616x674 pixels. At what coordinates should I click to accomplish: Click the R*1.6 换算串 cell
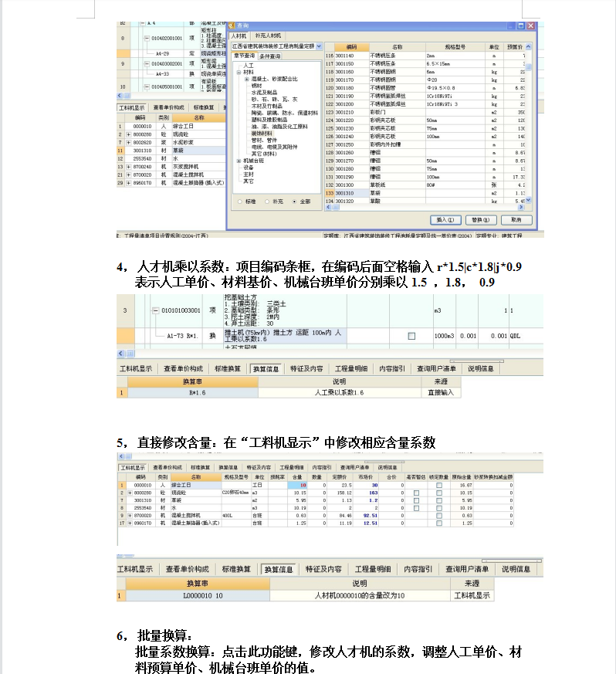pyautogui.click(x=192, y=392)
